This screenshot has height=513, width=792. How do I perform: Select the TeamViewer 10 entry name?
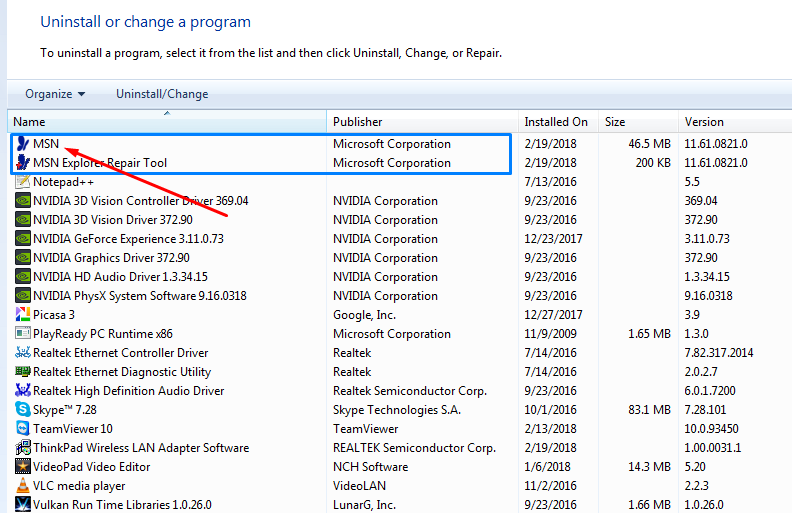click(73, 429)
